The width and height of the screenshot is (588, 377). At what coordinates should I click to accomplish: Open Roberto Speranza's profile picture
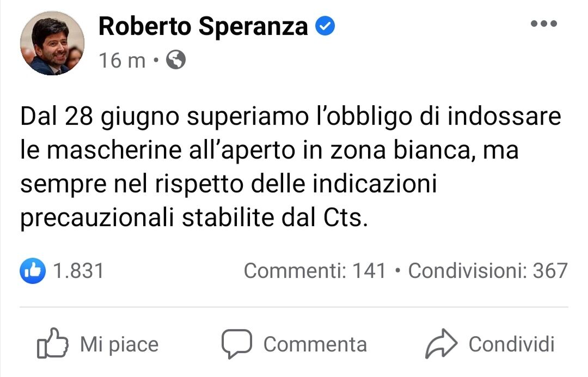tap(52, 43)
